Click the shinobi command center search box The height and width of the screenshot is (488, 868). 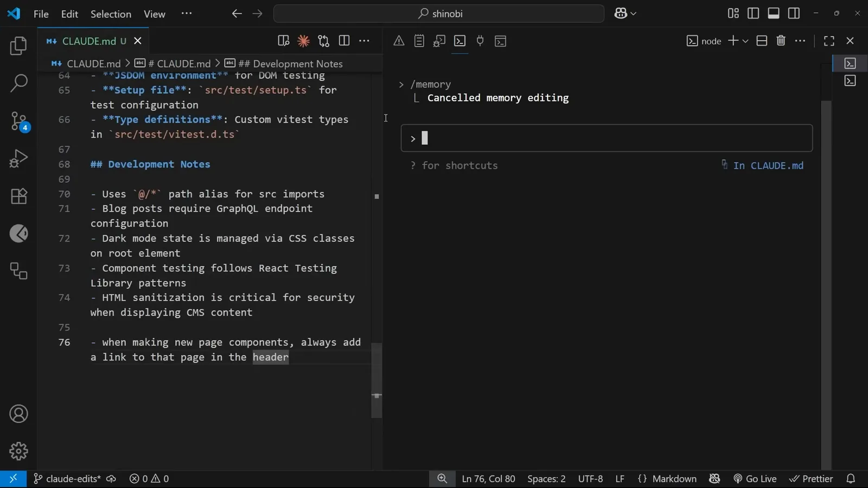[439, 14]
